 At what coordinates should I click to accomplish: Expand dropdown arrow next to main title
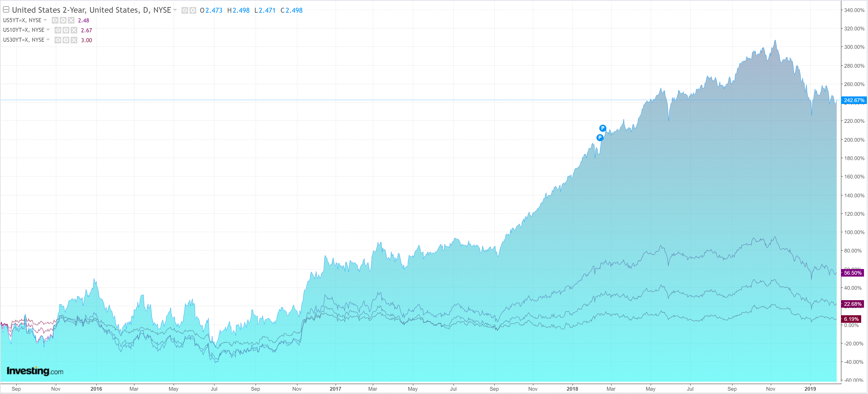175,10
